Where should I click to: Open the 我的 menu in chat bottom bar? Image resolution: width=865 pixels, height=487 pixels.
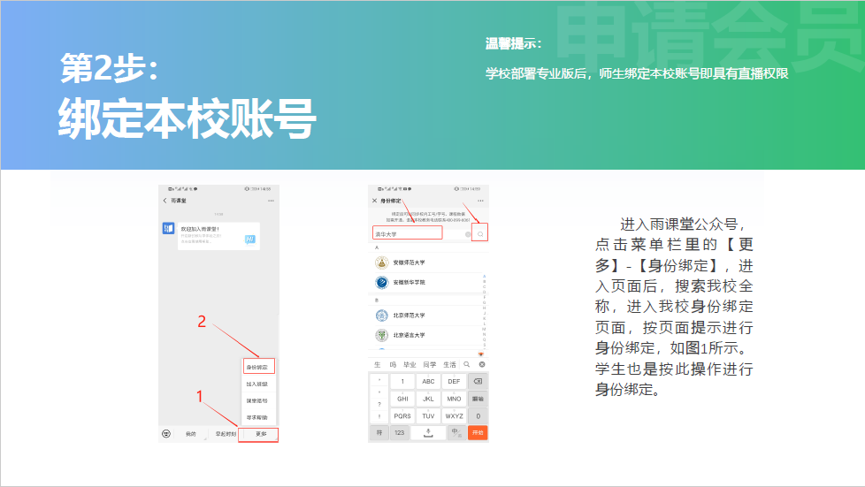pyautogui.click(x=191, y=434)
